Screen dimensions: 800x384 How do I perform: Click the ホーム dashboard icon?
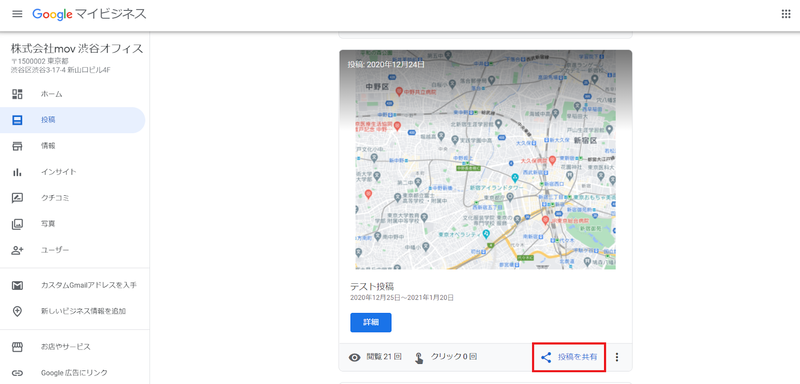(17, 94)
